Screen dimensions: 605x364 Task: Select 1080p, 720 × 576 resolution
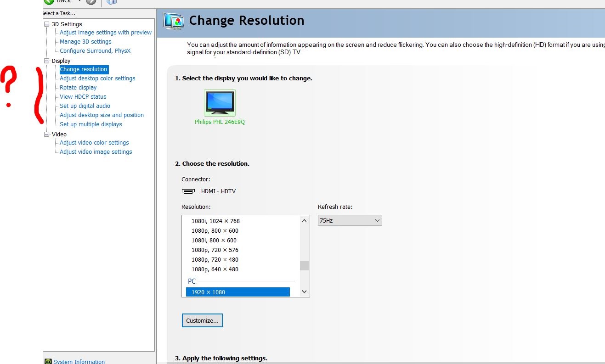point(215,250)
